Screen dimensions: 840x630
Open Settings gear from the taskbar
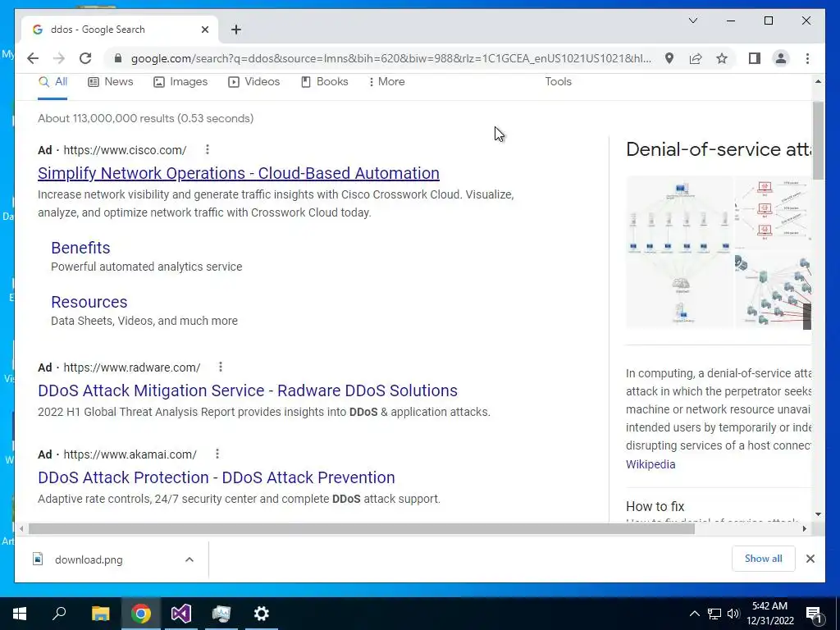[262, 614]
